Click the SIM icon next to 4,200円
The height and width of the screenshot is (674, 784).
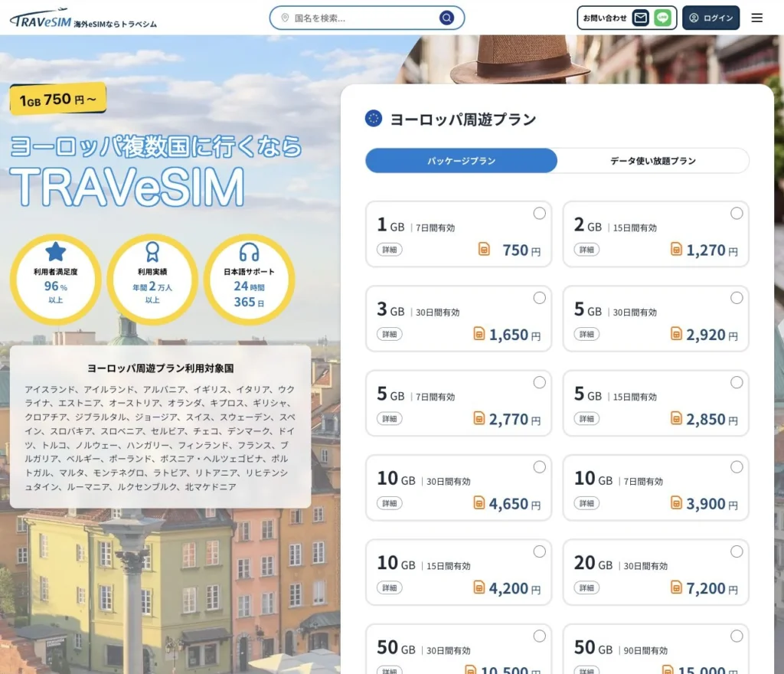479,587
